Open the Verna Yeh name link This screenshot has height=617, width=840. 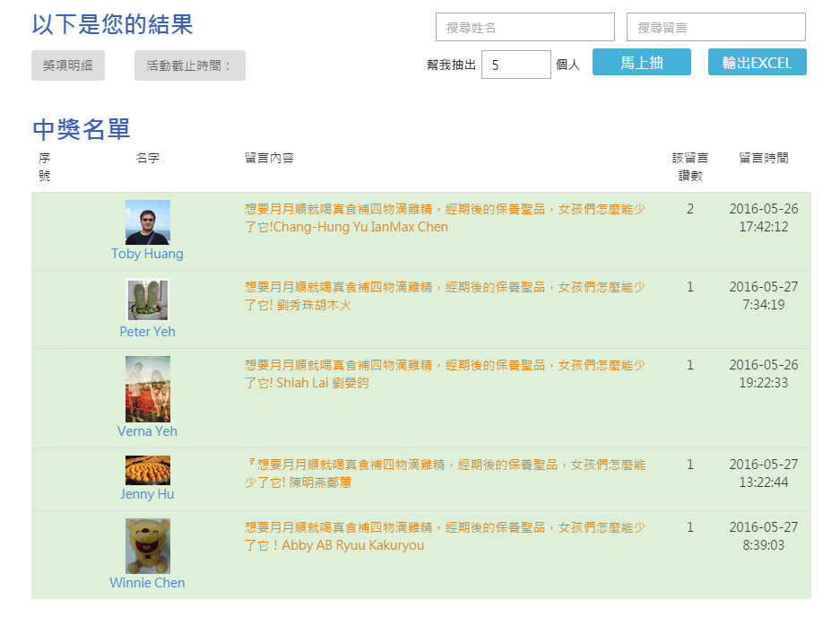tap(147, 431)
